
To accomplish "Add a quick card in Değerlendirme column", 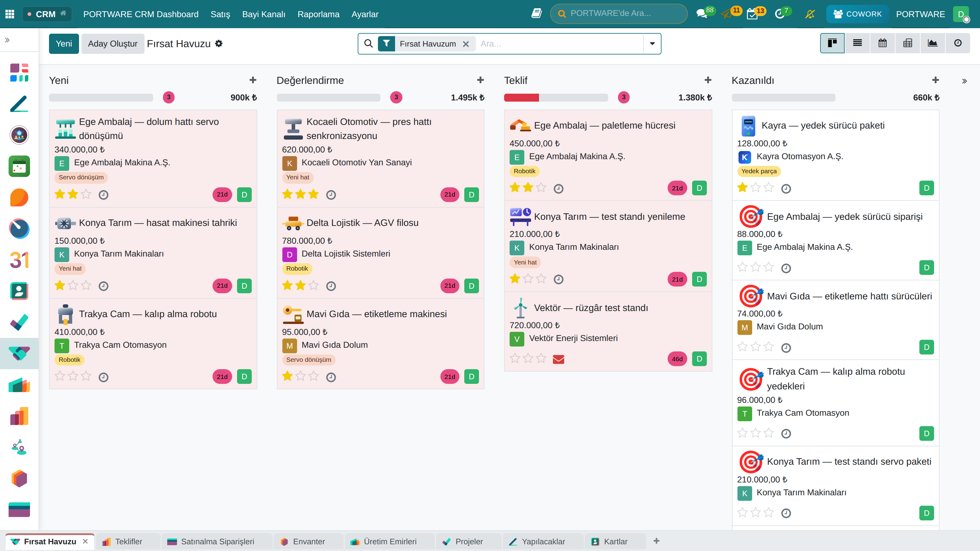I will click(481, 80).
